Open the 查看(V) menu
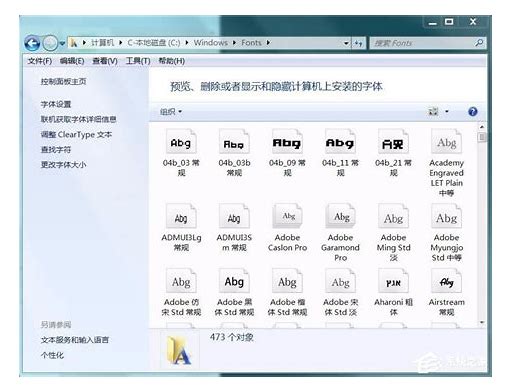 (105, 61)
